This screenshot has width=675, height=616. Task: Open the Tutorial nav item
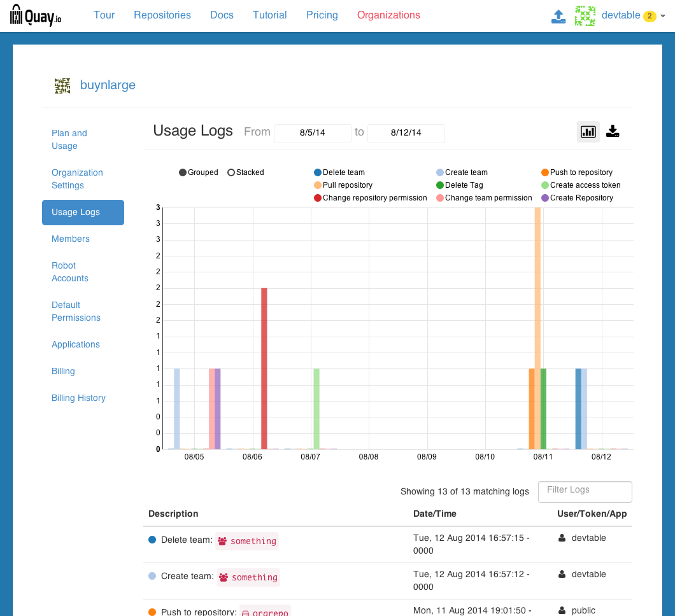click(269, 15)
